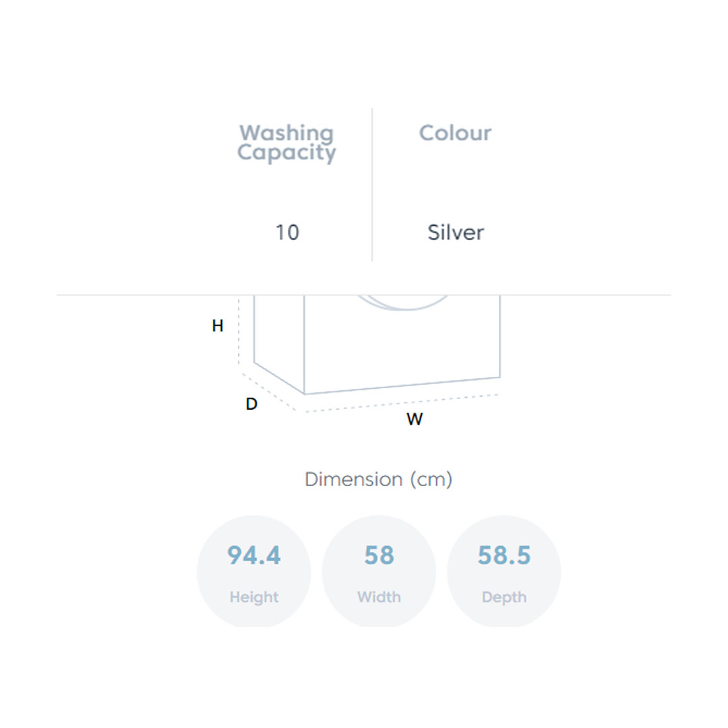Click the Colour heading

[455, 133]
